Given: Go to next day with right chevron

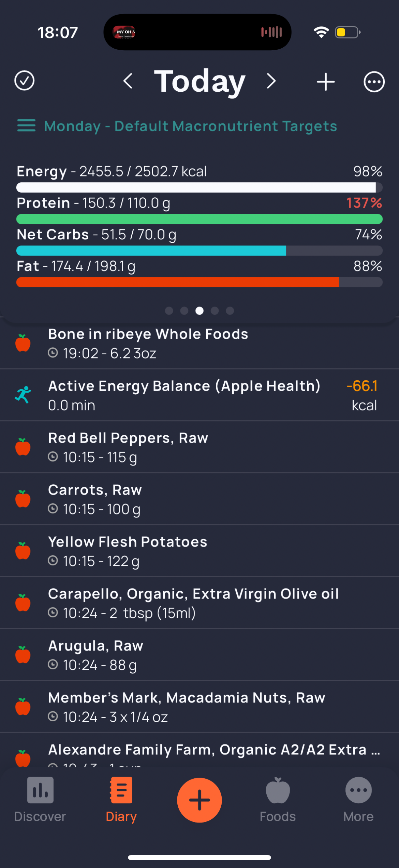Looking at the screenshot, I should [x=271, y=81].
